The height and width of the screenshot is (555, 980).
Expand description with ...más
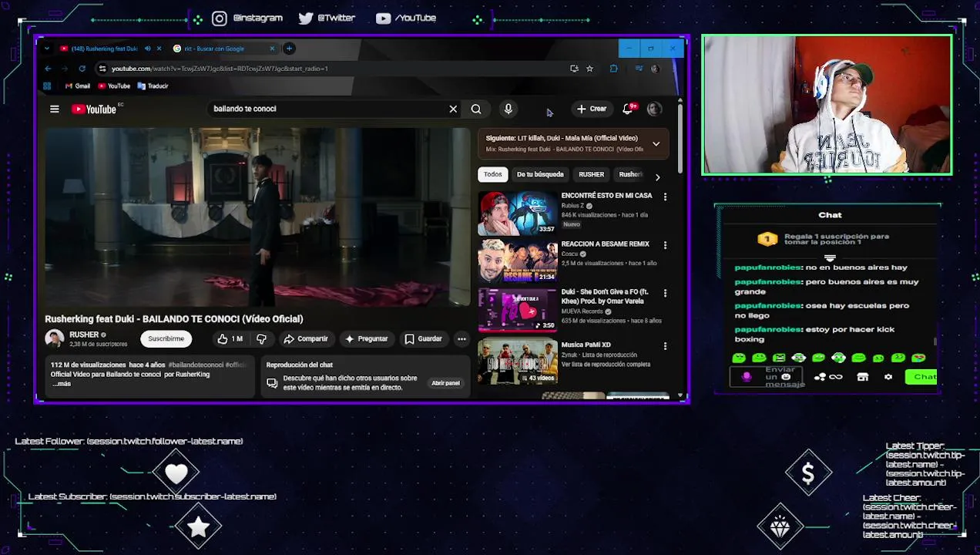click(62, 384)
